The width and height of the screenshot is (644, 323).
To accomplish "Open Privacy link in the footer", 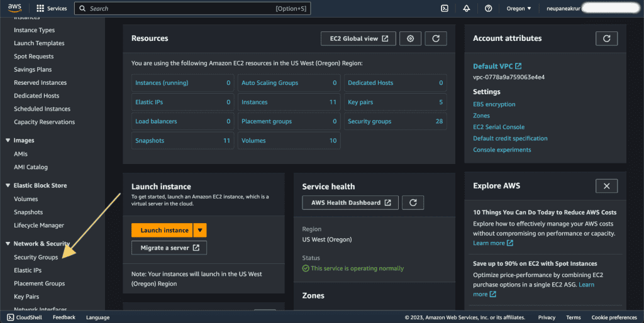I will 547,317.
